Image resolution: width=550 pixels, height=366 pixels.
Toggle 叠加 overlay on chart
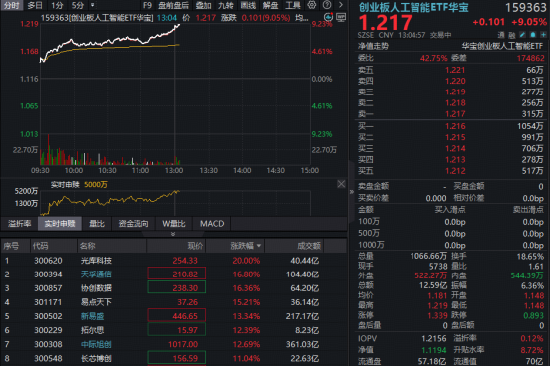pos(203,5)
